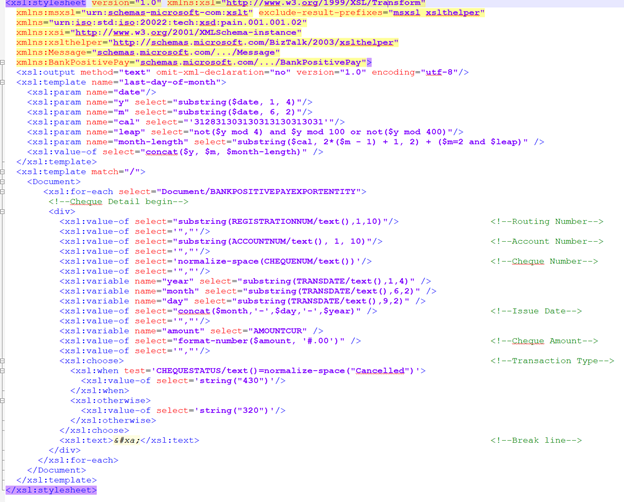Click the param name="date" line
This screenshot has height=502, width=624.
(92, 92)
